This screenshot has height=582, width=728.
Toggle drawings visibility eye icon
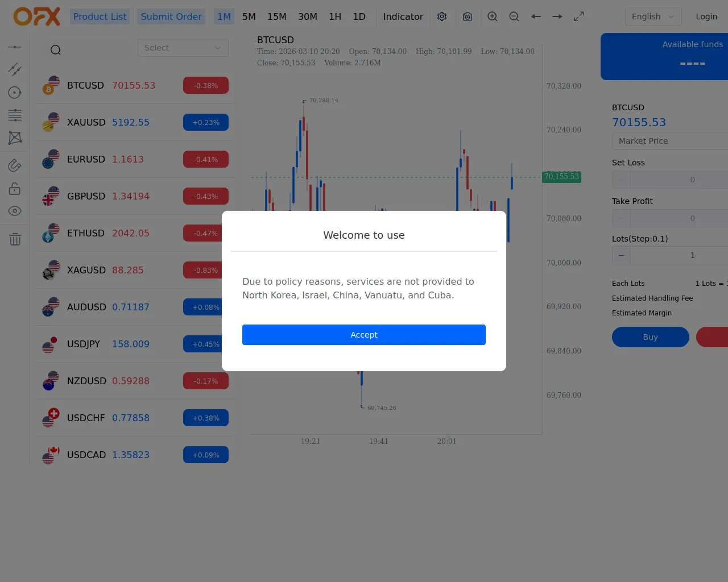[x=15, y=211]
